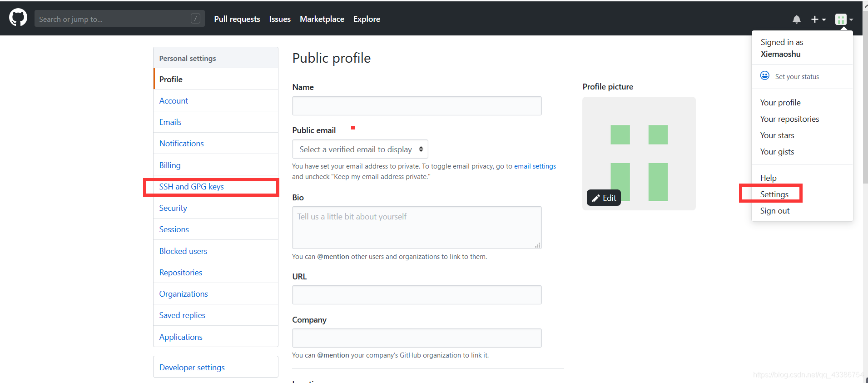Open Issues in top navigation
The height and width of the screenshot is (383, 868).
tap(280, 19)
